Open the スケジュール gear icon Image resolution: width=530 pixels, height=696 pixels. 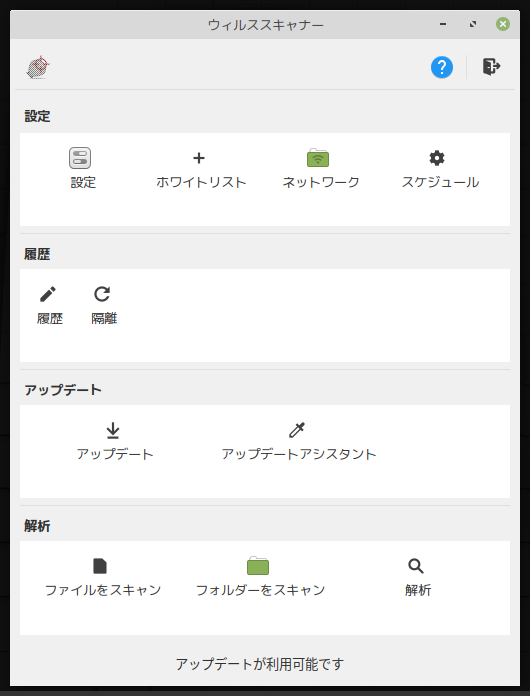(437, 158)
